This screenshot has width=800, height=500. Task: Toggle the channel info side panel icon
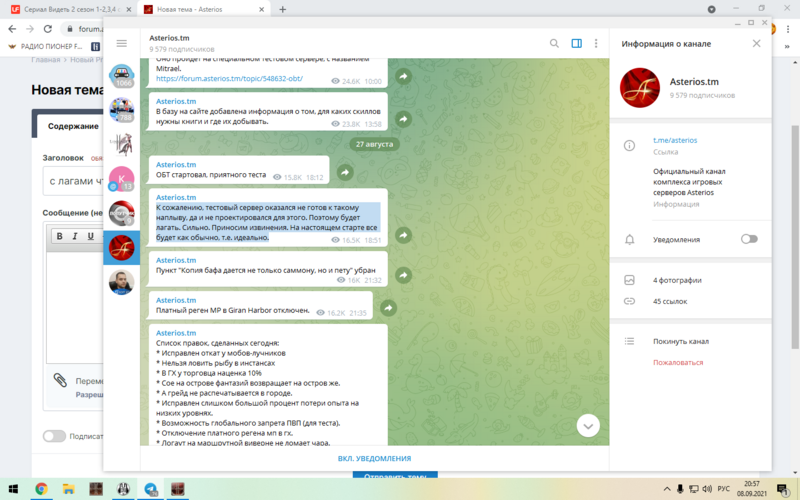pos(577,43)
